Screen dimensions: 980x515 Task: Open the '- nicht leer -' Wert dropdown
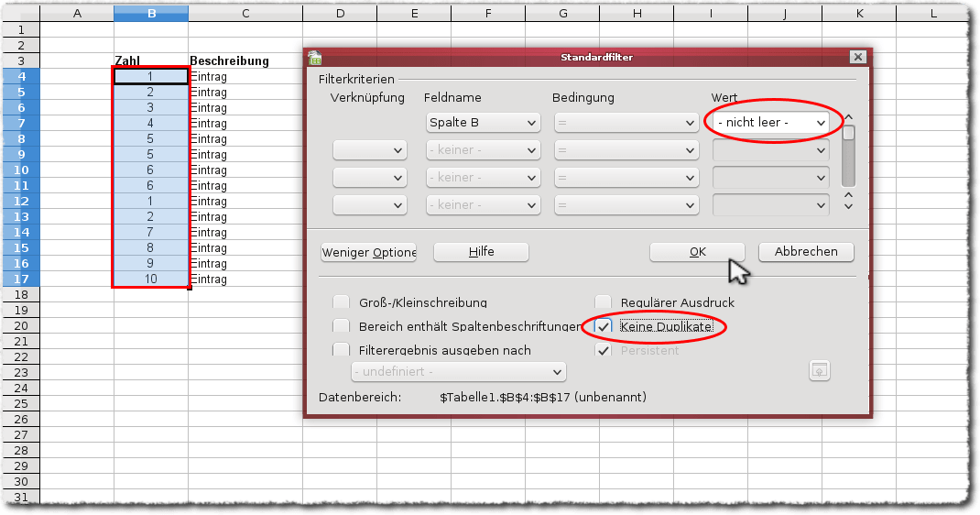[771, 123]
